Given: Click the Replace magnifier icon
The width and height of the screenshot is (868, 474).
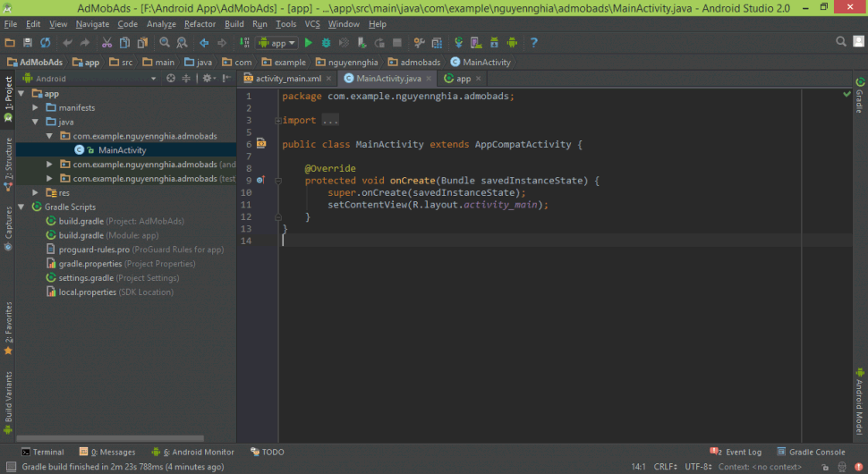Looking at the screenshot, I should (x=182, y=43).
